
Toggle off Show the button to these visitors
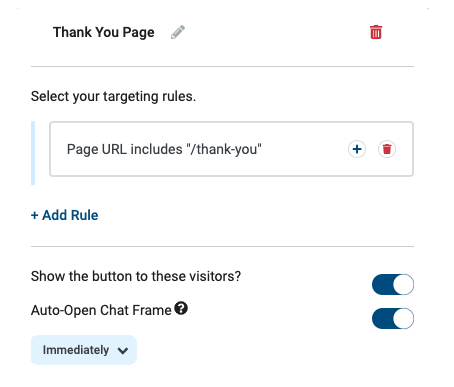click(x=393, y=285)
